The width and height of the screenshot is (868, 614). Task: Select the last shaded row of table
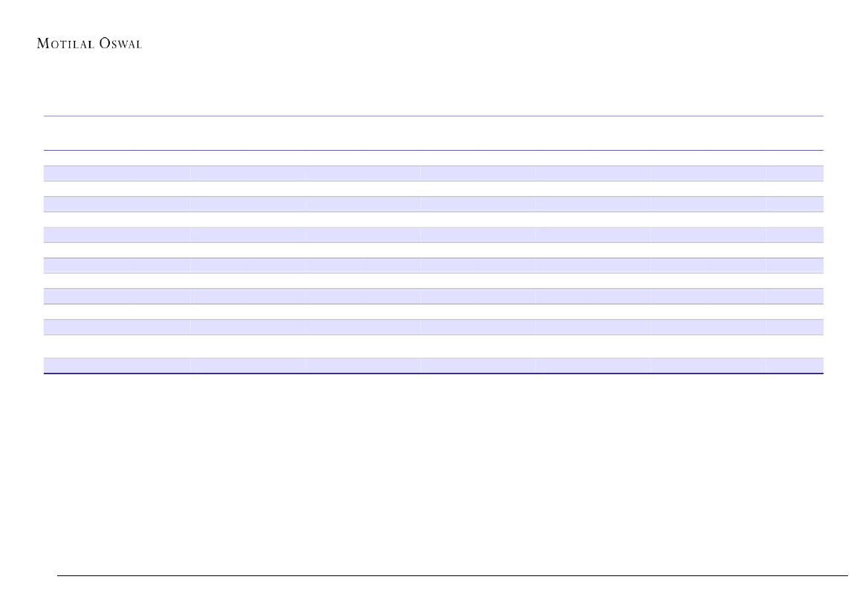[x=434, y=365]
